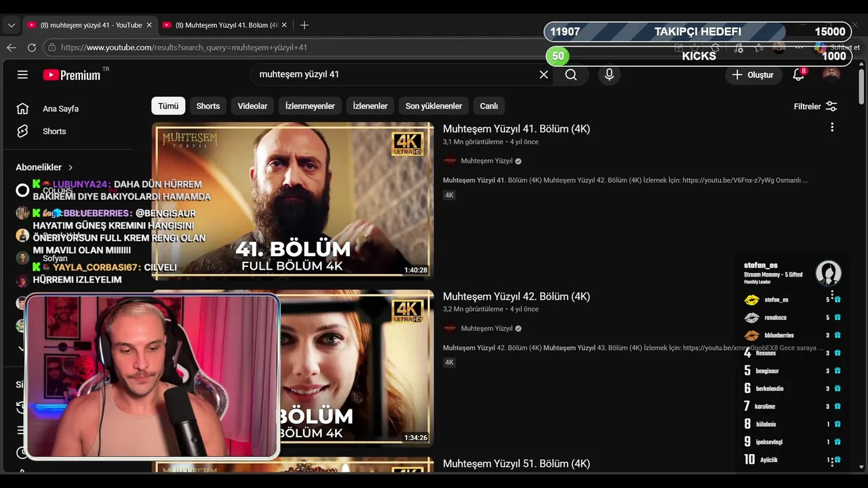Open Muhteşem Yüzyıl channel under 41. Bölüm
868x488 pixels.
click(487, 161)
